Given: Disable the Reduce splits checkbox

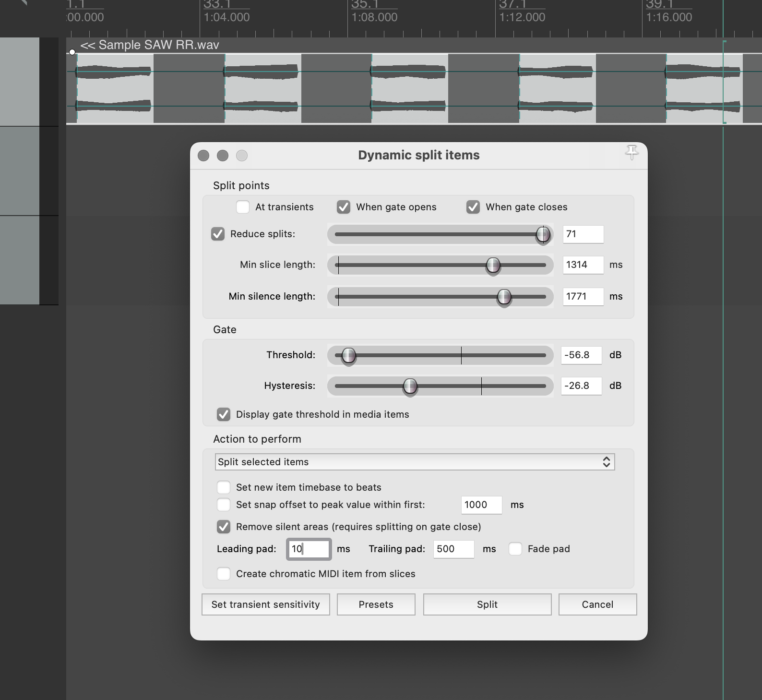Looking at the screenshot, I should 218,234.
